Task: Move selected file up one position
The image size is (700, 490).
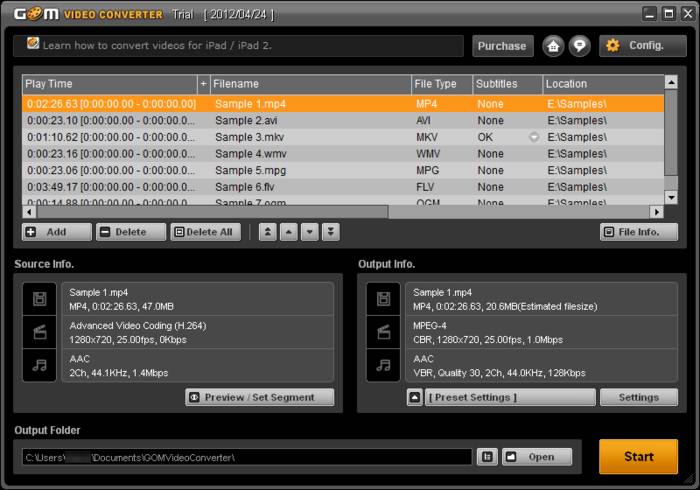Action: pyautogui.click(x=288, y=232)
